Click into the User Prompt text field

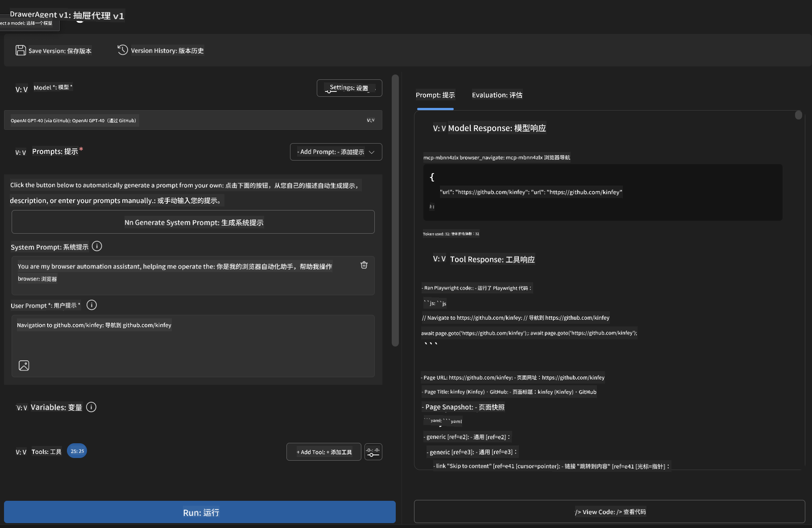click(x=193, y=346)
